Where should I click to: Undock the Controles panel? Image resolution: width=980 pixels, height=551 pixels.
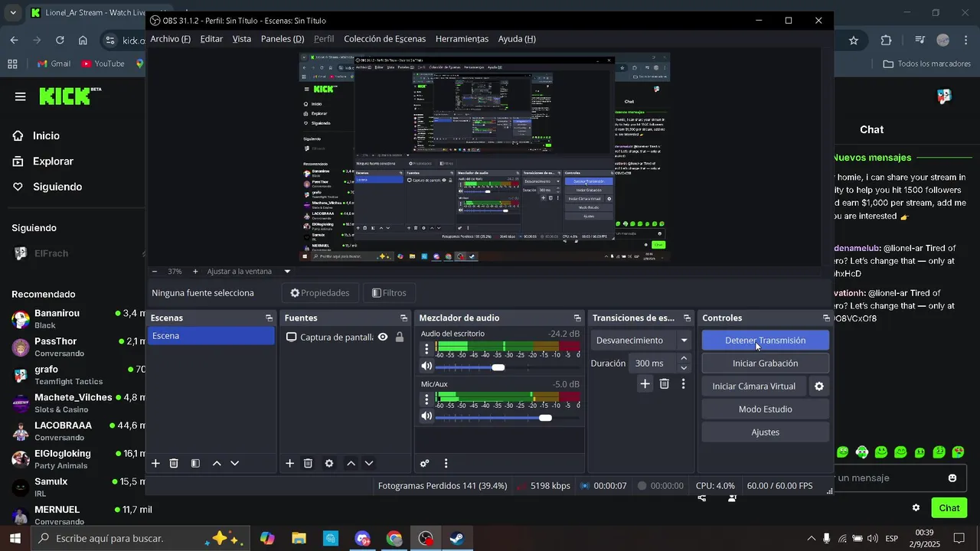pyautogui.click(x=826, y=318)
